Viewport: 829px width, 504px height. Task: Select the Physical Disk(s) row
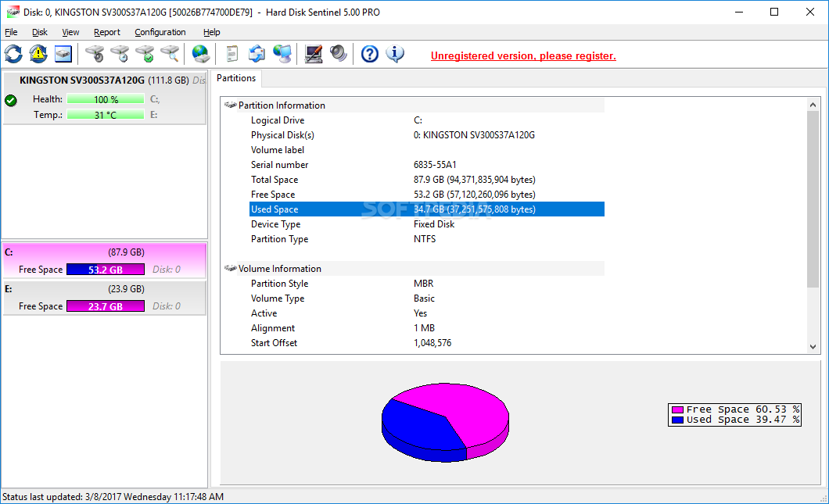[427, 135]
